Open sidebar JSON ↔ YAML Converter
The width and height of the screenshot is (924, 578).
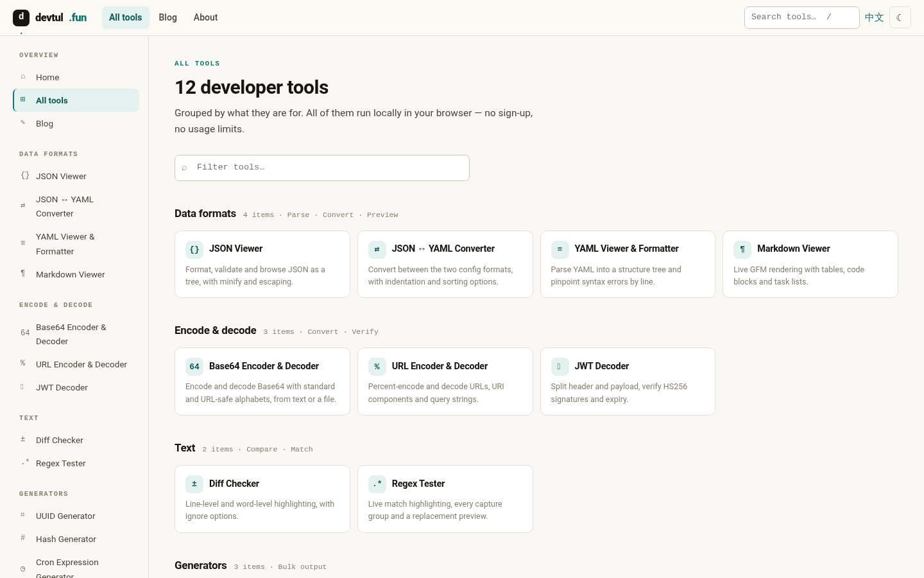click(x=76, y=206)
